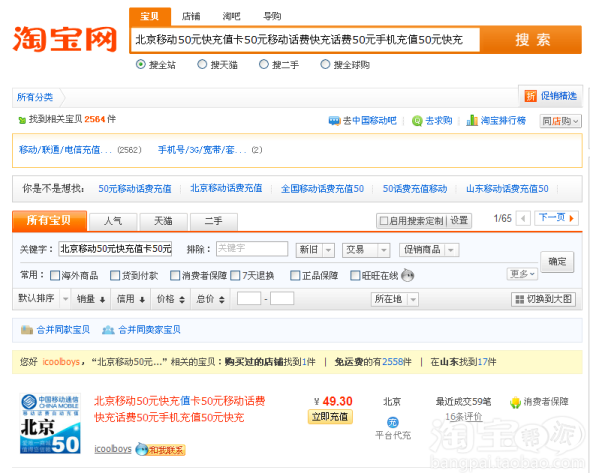
Task: Open 淘宝排行榜 bar chart icon
Action: click(472, 120)
